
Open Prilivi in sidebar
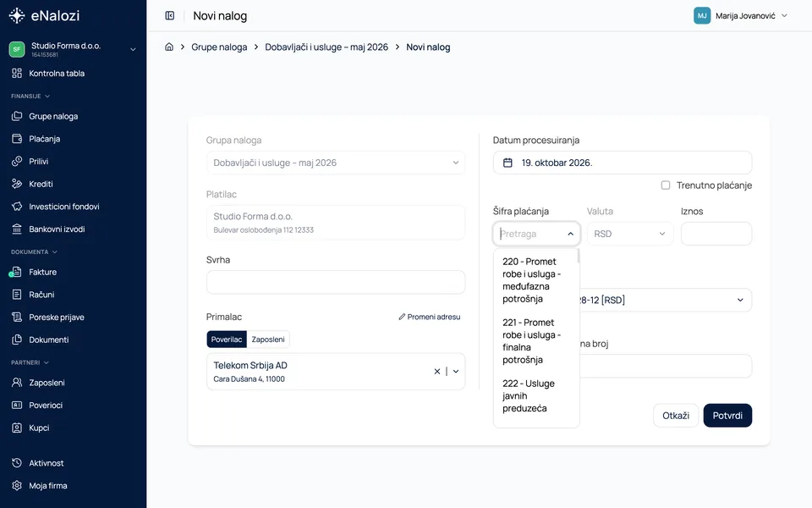38,161
